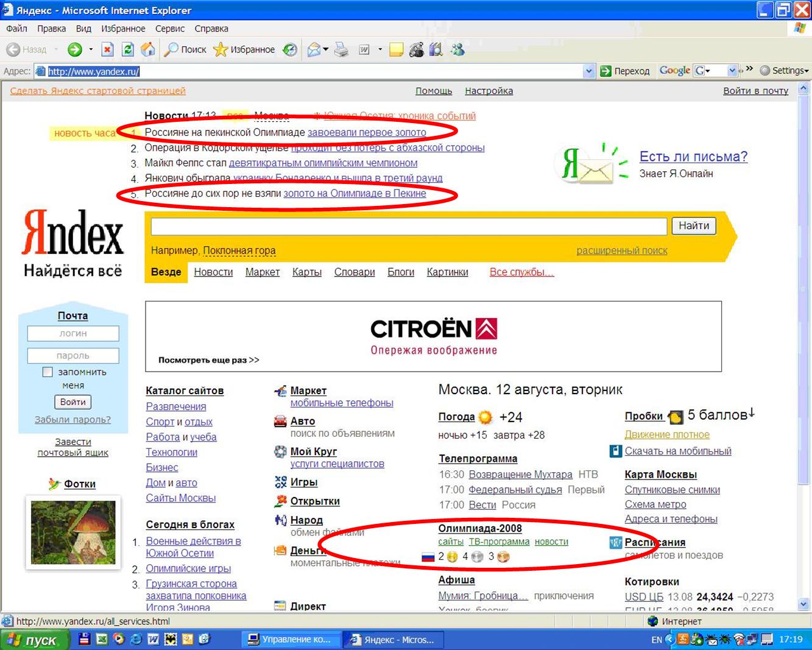812x650 pixels.
Task: Click the Переход go button
Action: pyautogui.click(x=625, y=71)
